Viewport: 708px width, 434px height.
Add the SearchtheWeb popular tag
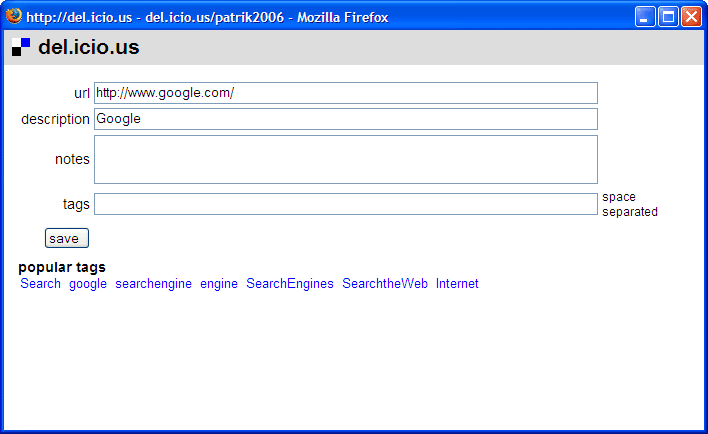coord(385,284)
